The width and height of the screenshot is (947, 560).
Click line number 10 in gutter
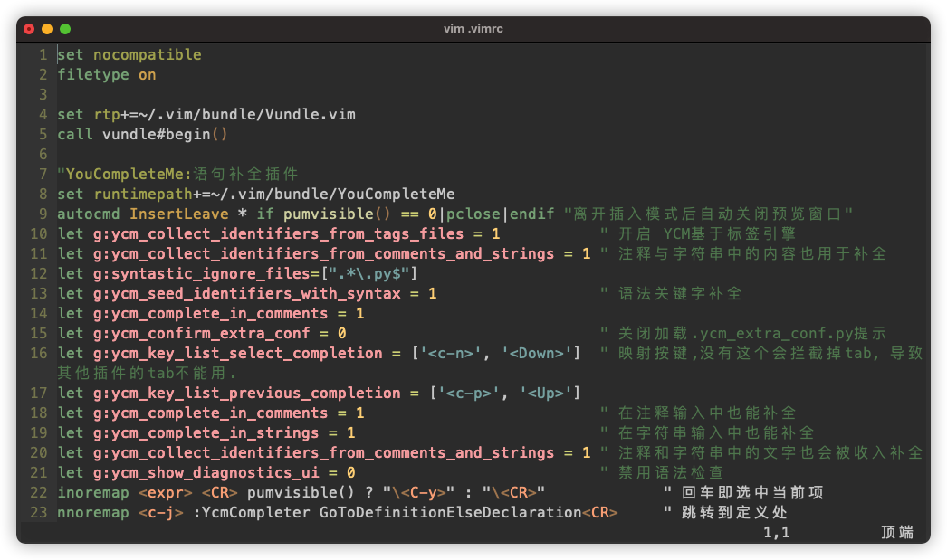pos(39,233)
